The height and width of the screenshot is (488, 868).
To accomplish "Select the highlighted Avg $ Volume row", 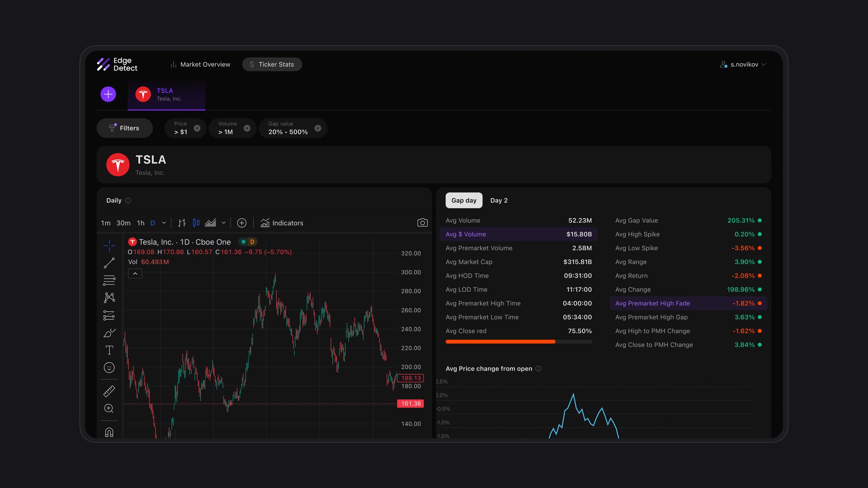I will pyautogui.click(x=519, y=234).
